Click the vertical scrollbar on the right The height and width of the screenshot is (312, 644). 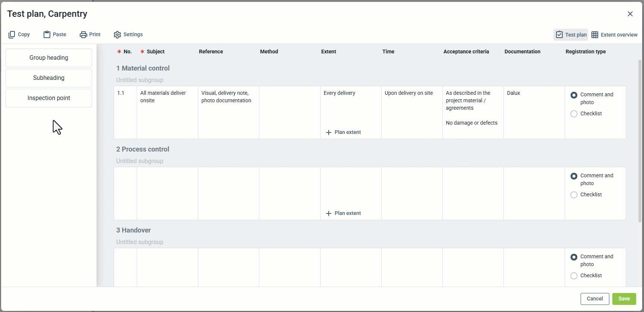click(x=640, y=142)
